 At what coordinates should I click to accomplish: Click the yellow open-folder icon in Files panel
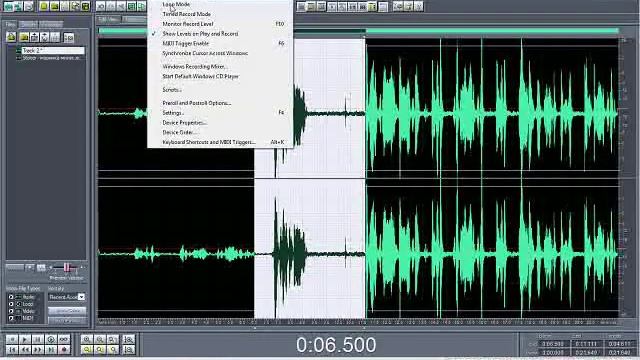(x=24, y=37)
